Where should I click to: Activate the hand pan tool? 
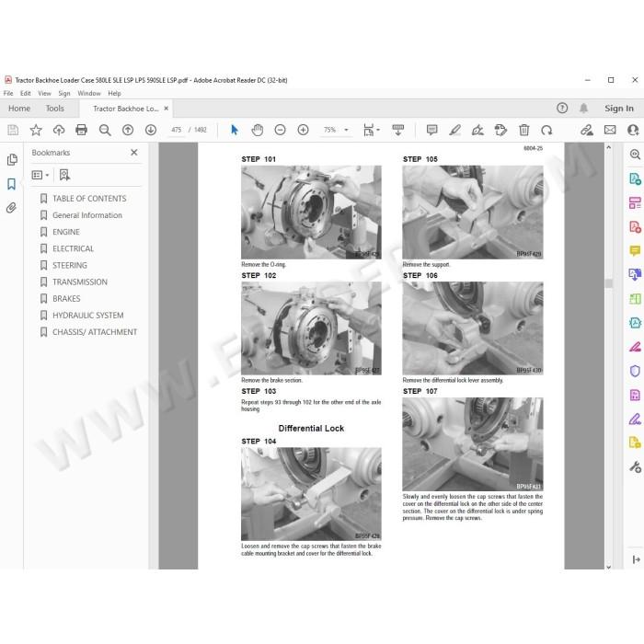pos(257,131)
